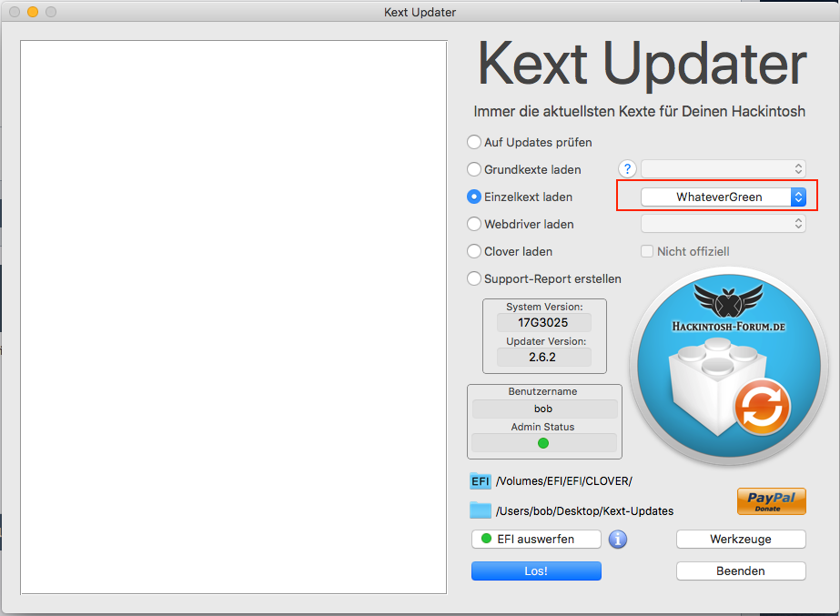This screenshot has height=616, width=840.
Task: Click the PayPal Donate button
Action: pyautogui.click(x=772, y=501)
